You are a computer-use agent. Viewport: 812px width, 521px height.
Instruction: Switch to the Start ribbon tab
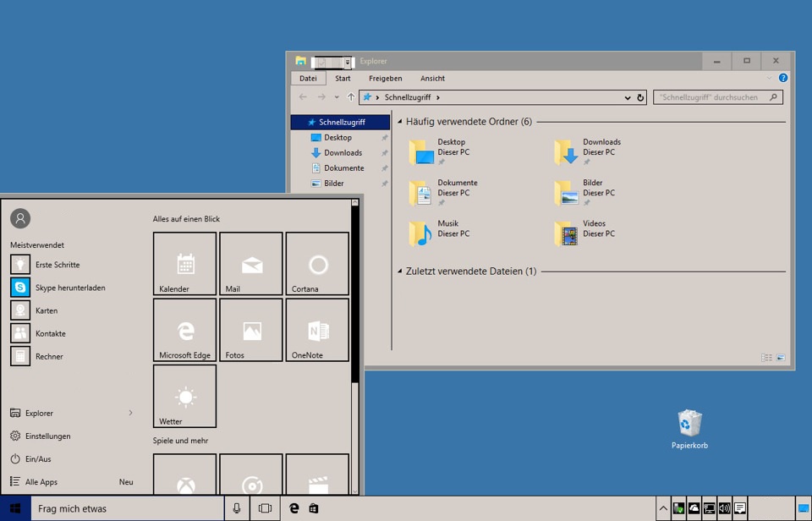(343, 78)
